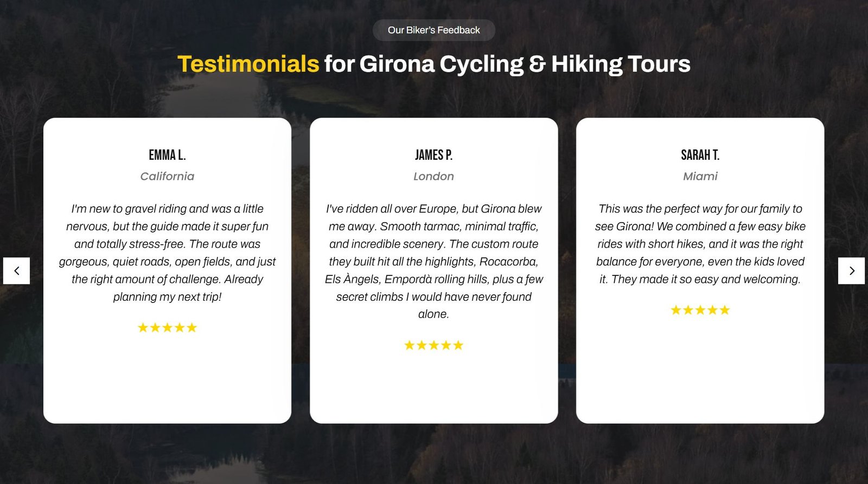Image resolution: width=868 pixels, height=484 pixels.
Task: Click the next testimonial arrow
Action: pyautogui.click(x=851, y=270)
